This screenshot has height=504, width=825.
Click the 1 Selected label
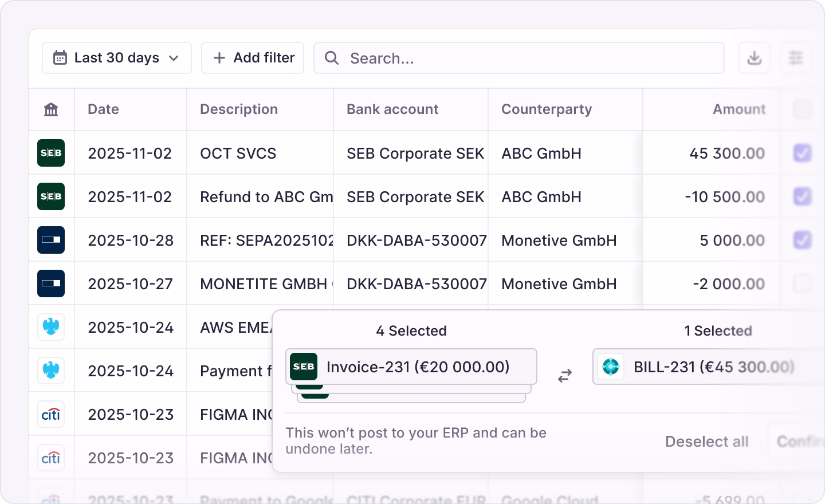tap(718, 331)
